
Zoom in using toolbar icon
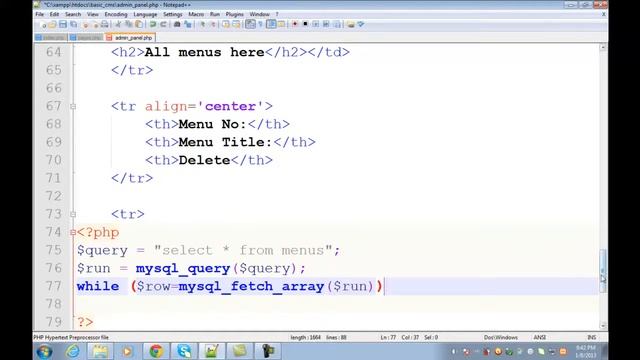pyautogui.click(x=202, y=24)
